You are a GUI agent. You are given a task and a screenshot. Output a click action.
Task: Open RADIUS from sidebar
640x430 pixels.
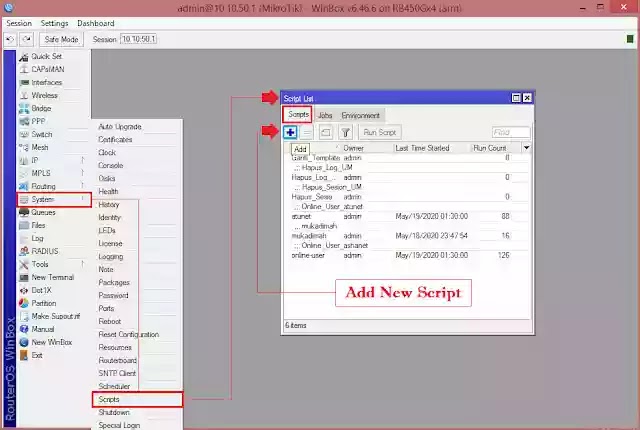(44, 251)
